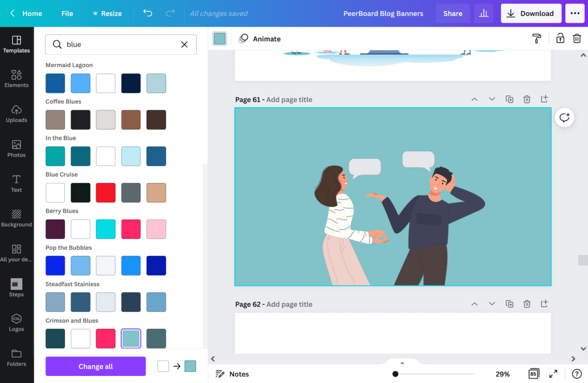Open the Steps sidebar panel
This screenshot has width=588, height=383.
tap(16, 288)
